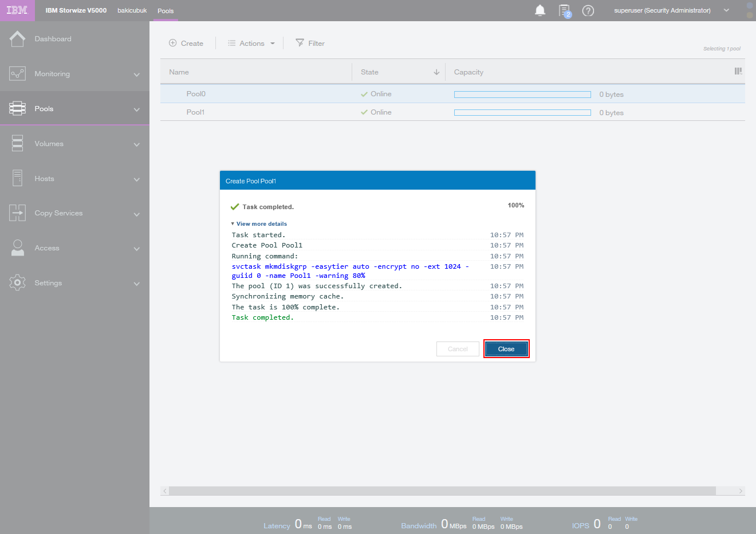756x534 pixels.
Task: Click the Volumes sidebar icon
Action: click(x=17, y=144)
